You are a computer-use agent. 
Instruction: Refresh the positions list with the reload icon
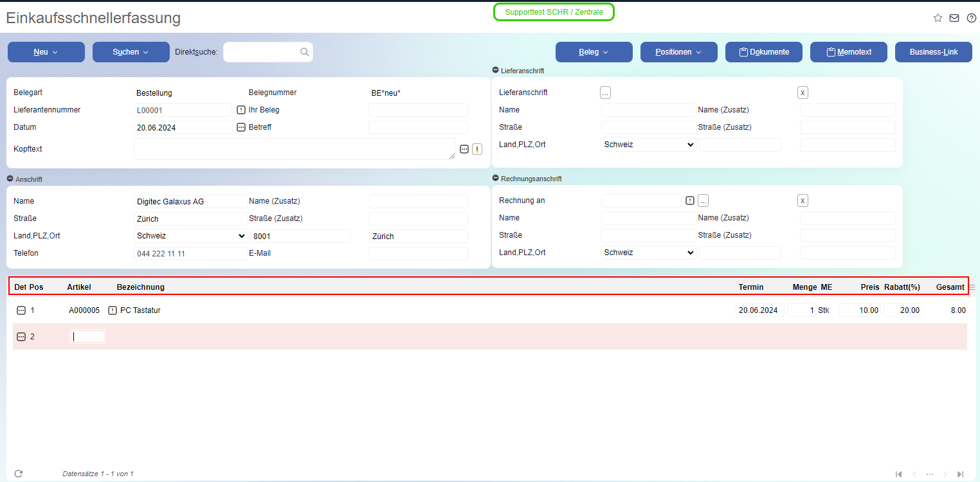click(x=19, y=474)
